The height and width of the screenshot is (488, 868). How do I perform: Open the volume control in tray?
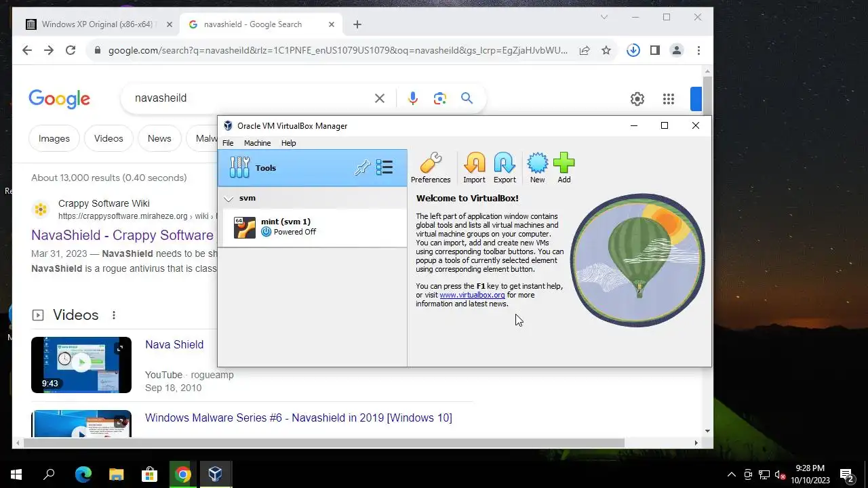[781, 474]
